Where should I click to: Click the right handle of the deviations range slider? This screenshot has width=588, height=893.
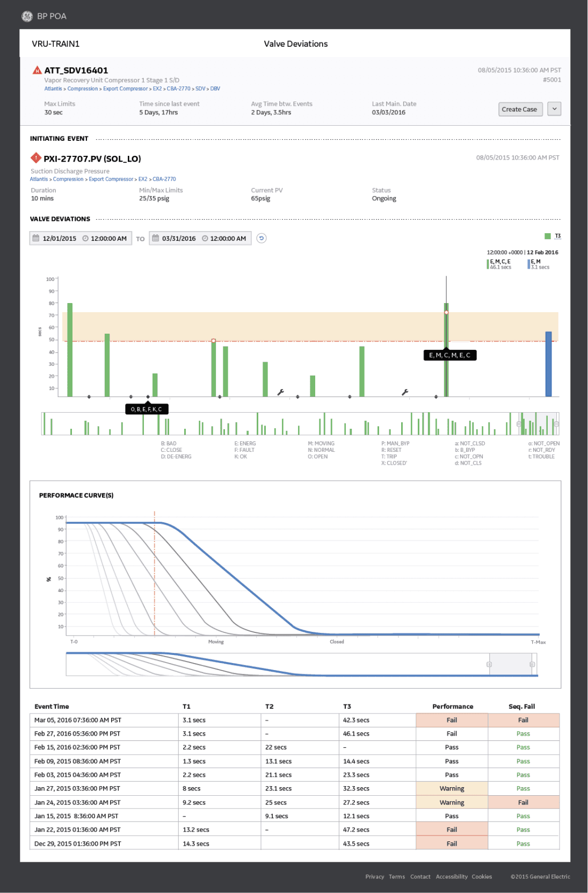(556, 424)
